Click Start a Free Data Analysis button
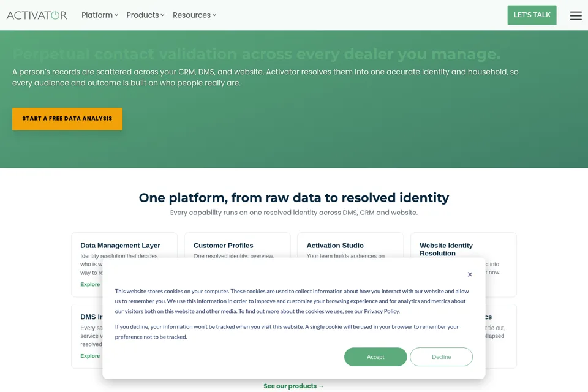The height and width of the screenshot is (392, 588). (x=67, y=119)
